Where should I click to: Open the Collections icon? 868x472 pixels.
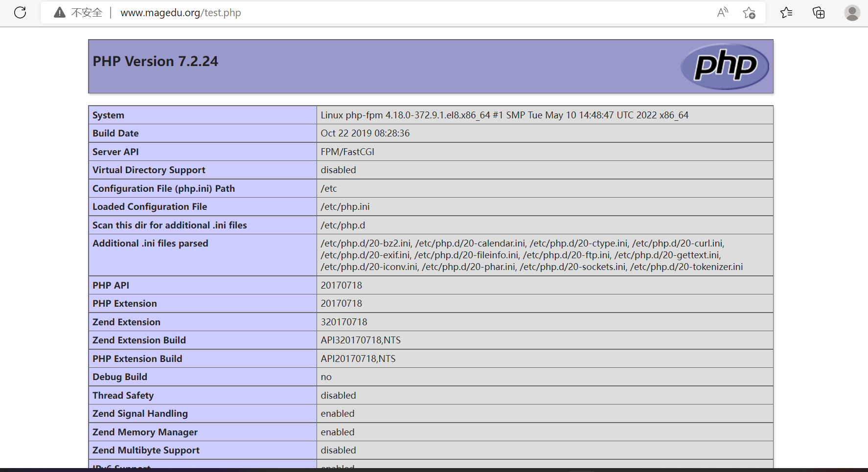tap(819, 12)
